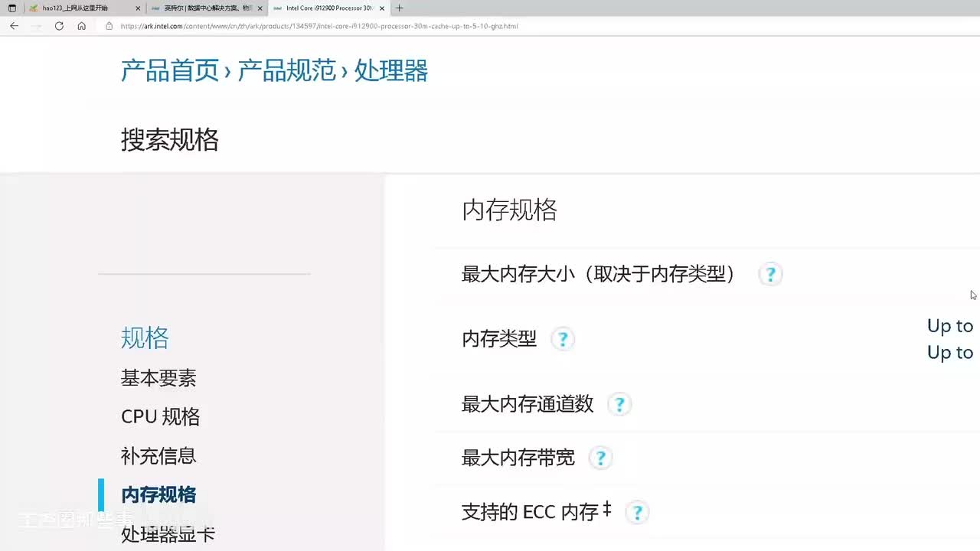980x551 pixels.
Task: Click the 内存类型 label
Action: [x=499, y=339]
